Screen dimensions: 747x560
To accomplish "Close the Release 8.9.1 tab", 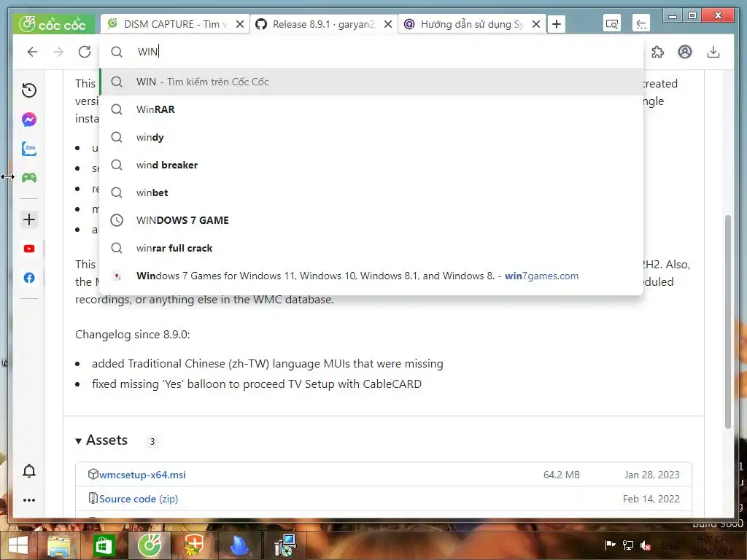I will pyautogui.click(x=388, y=24).
